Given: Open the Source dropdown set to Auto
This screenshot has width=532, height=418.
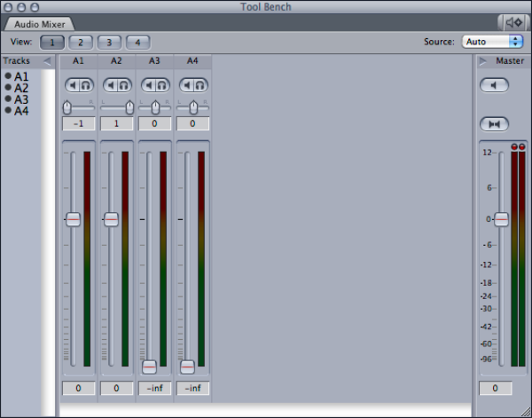Looking at the screenshot, I should (x=492, y=42).
